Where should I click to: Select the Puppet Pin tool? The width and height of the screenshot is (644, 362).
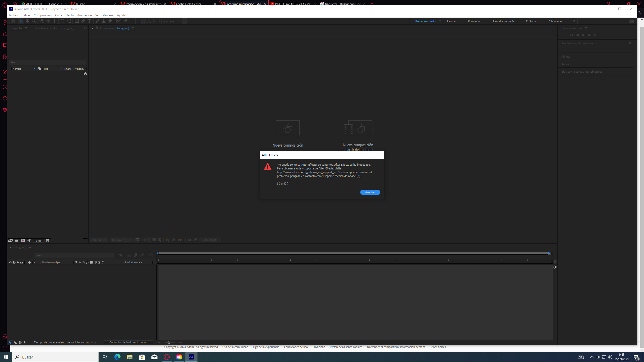pyautogui.click(x=126, y=21)
